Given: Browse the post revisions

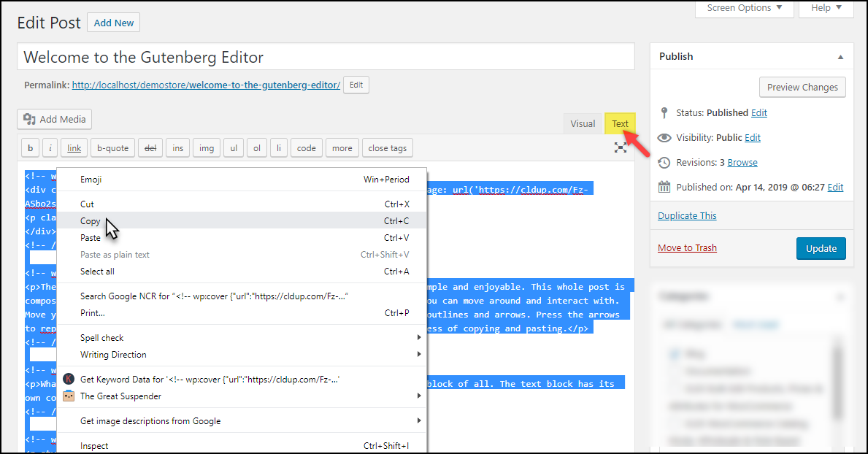Looking at the screenshot, I should tap(742, 162).
